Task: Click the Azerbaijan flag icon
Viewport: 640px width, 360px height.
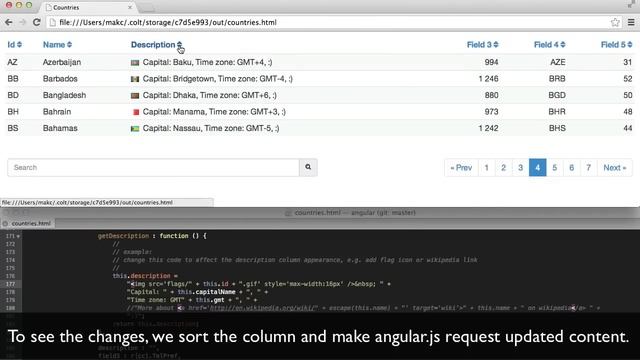Action: click(135, 63)
